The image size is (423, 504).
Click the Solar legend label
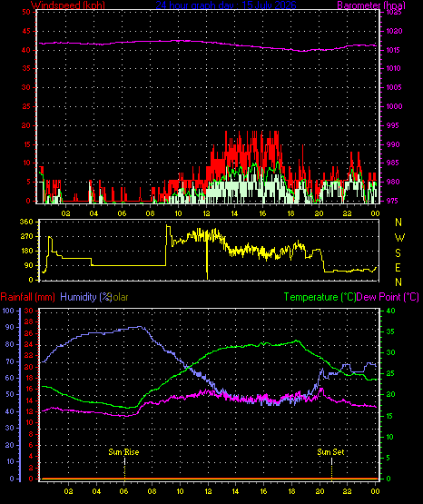[x=118, y=297]
